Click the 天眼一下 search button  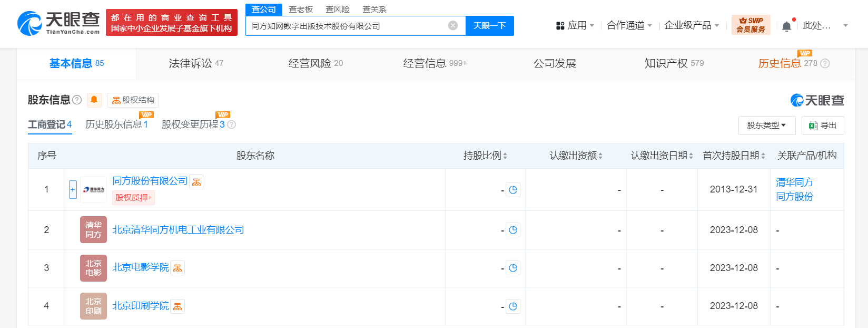pyautogui.click(x=490, y=26)
